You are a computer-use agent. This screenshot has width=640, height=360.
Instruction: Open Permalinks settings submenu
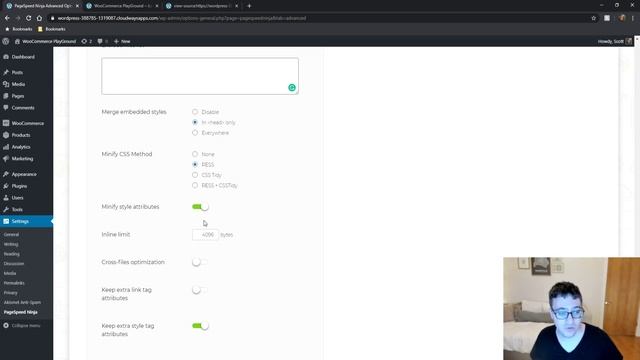point(14,283)
